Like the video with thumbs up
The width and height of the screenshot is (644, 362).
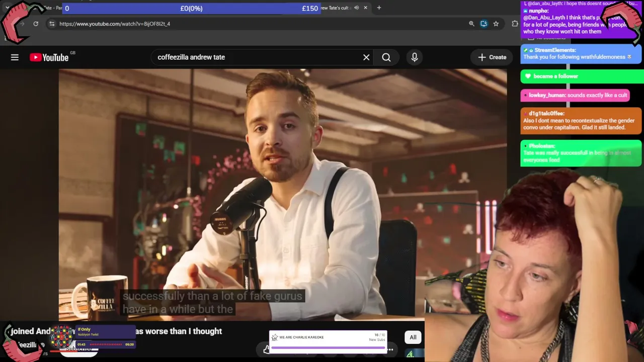[x=266, y=349]
